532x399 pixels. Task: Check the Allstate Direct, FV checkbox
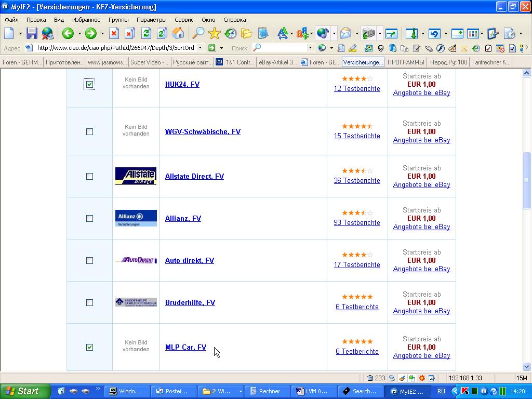89,177
